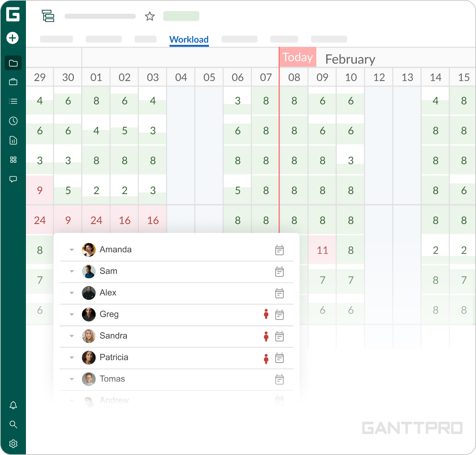The image size is (476, 455).
Task: Open the notifications bell icon
Action: pos(13,405)
